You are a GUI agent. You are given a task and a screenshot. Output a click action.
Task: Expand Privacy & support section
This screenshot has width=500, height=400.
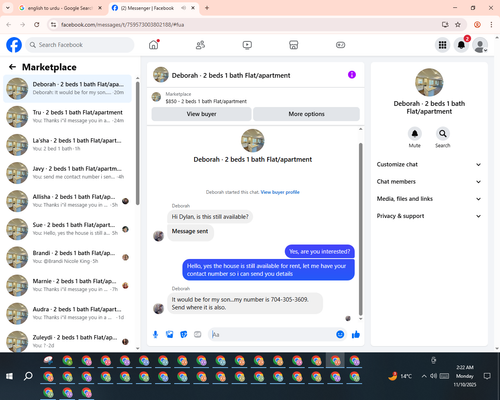429,216
